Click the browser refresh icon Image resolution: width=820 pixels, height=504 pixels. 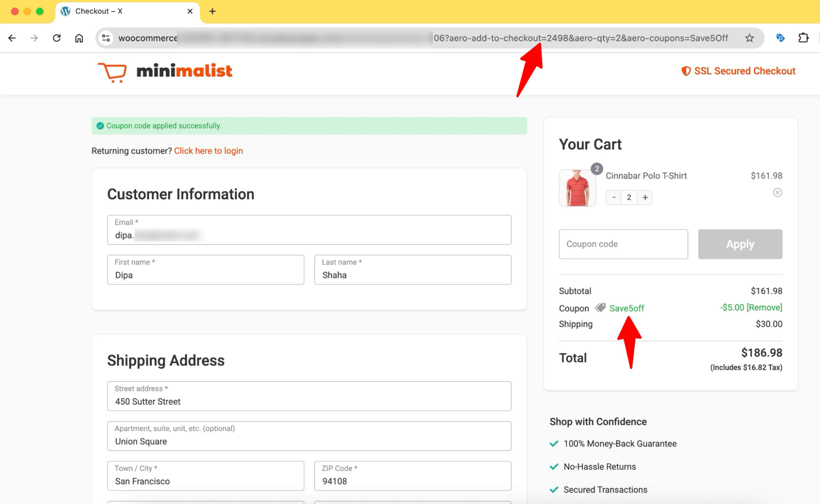pos(57,38)
